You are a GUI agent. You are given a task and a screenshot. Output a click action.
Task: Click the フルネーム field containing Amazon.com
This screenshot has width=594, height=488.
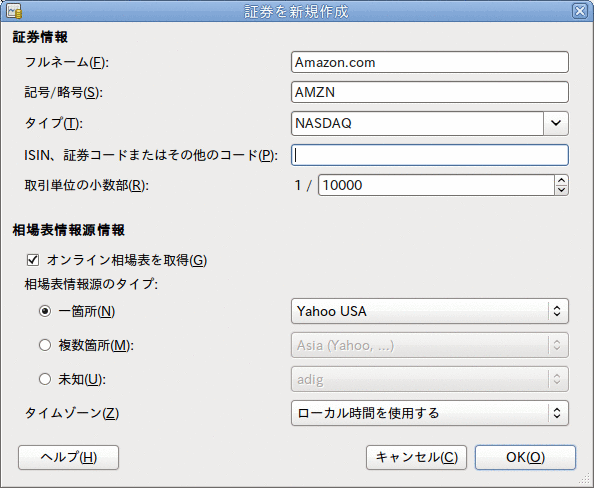[430, 62]
